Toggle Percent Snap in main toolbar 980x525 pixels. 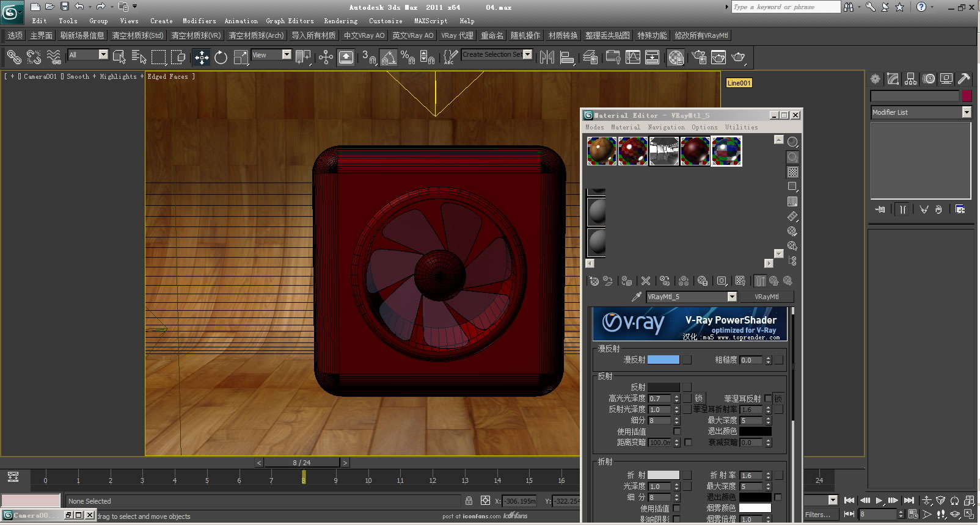coord(408,57)
